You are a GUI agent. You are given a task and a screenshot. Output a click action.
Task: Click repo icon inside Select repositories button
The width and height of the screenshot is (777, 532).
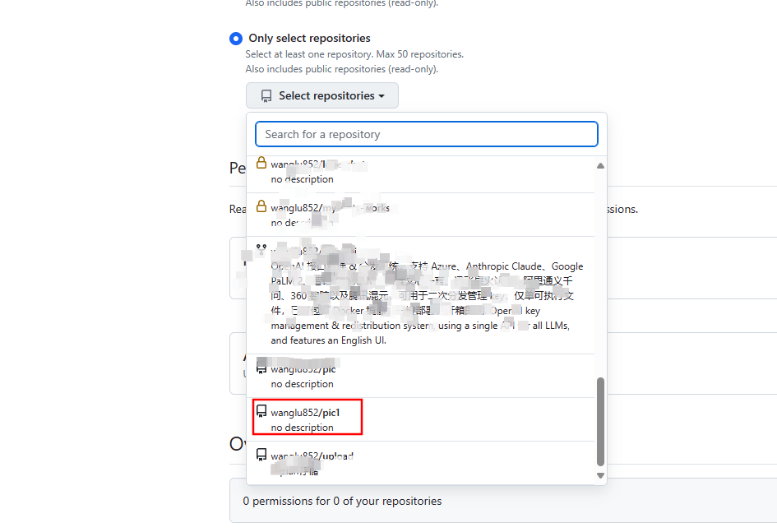coord(266,96)
